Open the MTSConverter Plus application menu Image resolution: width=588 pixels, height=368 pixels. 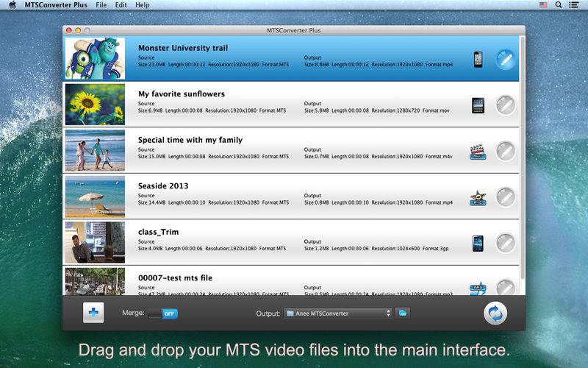click(56, 5)
